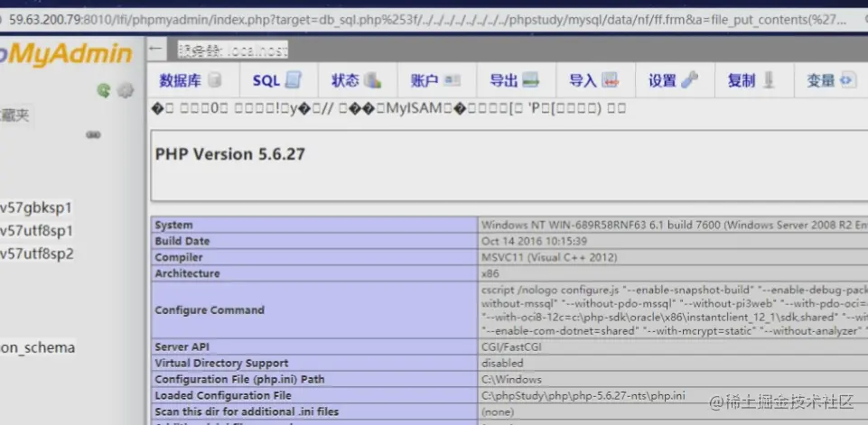The height and width of the screenshot is (425, 868).
Task: Open the 导入 (Import) tab
Action: point(594,80)
